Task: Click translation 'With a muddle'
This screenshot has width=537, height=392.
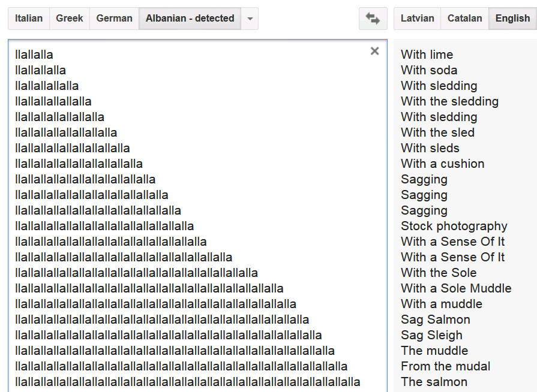Action: (x=442, y=304)
